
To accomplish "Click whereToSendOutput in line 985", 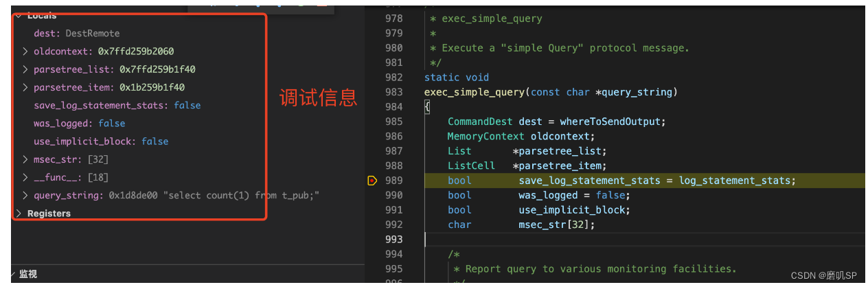I will click(610, 122).
